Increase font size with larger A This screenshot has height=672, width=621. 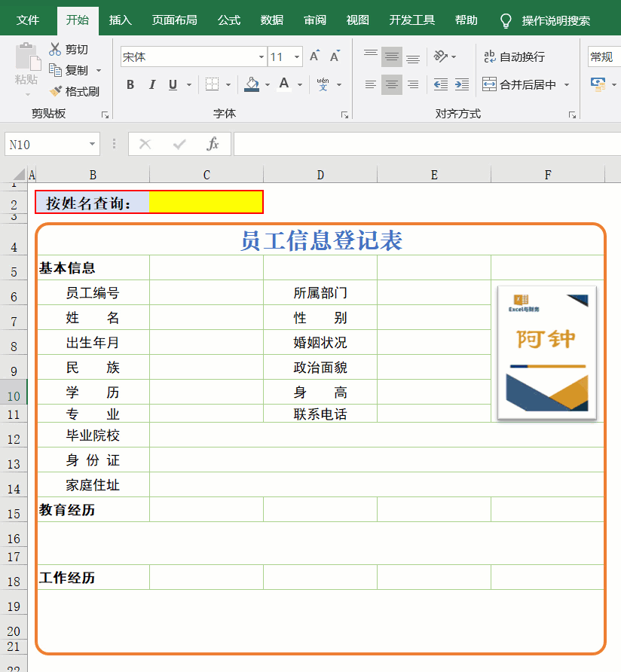click(x=314, y=57)
